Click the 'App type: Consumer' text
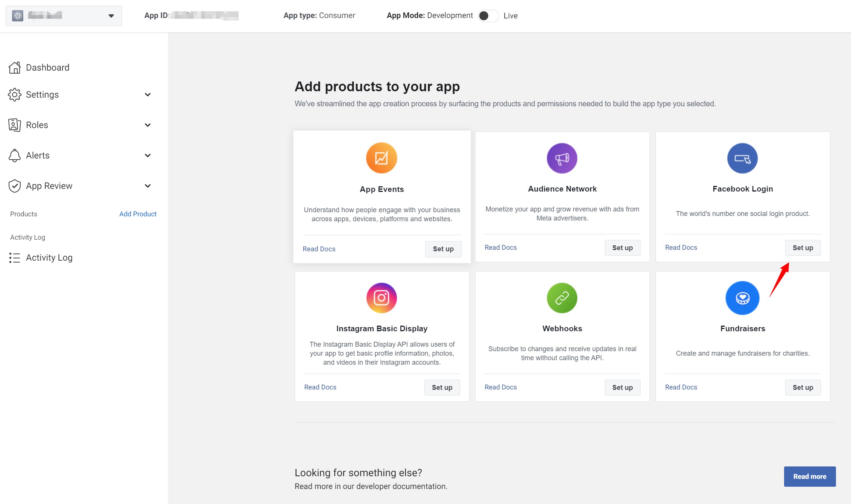851x504 pixels. tap(319, 15)
